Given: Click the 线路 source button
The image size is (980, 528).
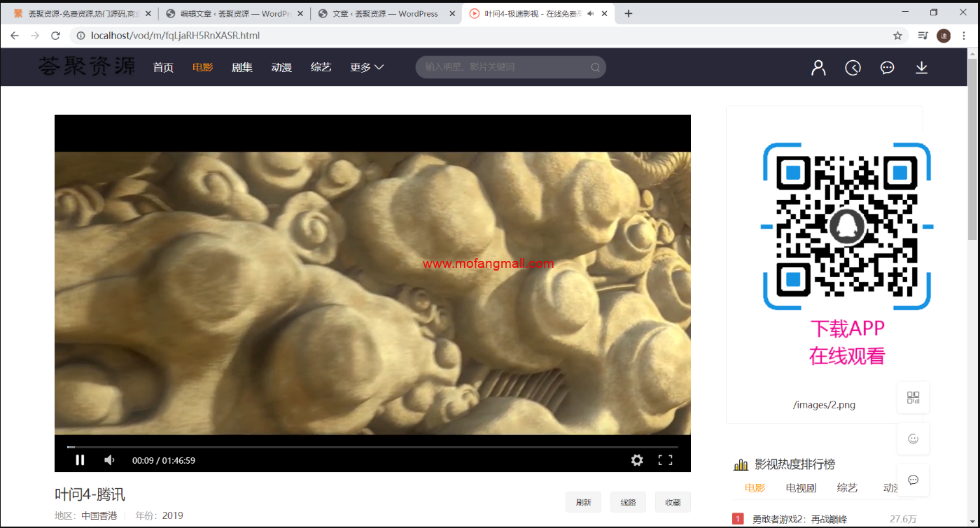Looking at the screenshot, I should tap(628, 502).
